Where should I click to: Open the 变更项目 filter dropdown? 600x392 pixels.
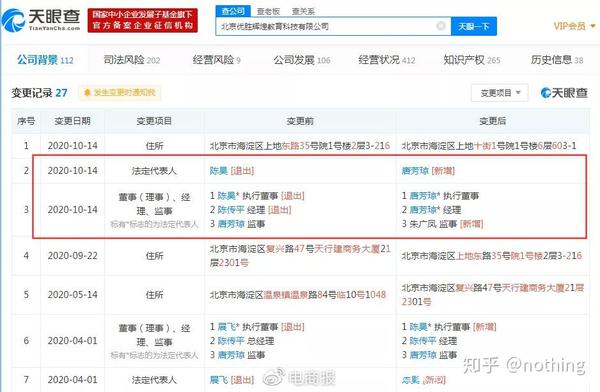500,93
